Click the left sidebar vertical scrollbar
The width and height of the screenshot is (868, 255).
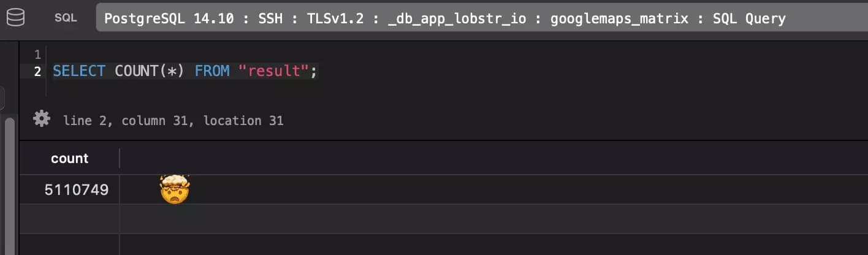pyautogui.click(x=9, y=184)
